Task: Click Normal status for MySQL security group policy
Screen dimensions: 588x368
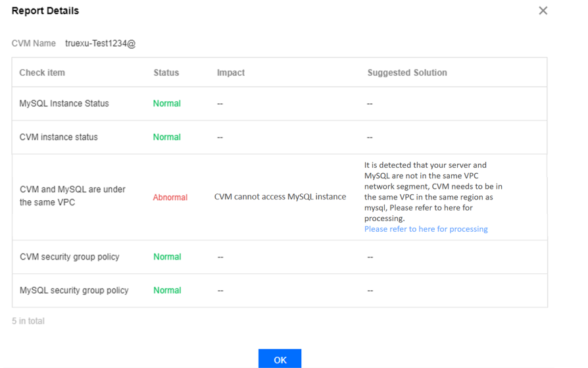Action: (x=167, y=290)
